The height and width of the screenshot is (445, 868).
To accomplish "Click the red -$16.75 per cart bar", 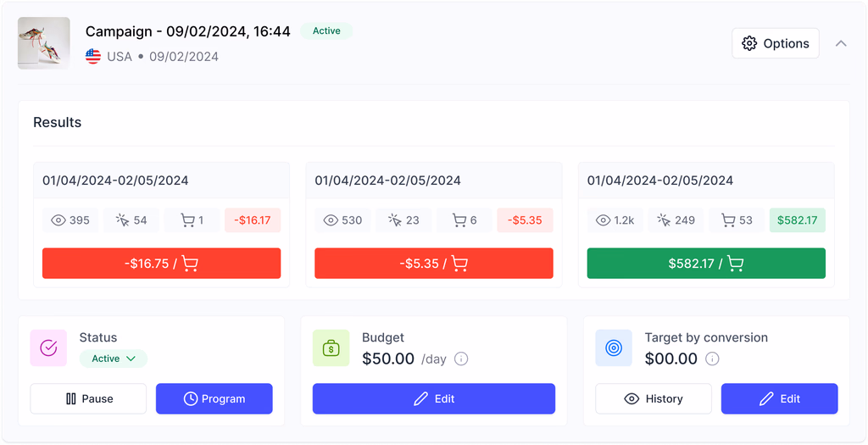I will click(x=161, y=264).
